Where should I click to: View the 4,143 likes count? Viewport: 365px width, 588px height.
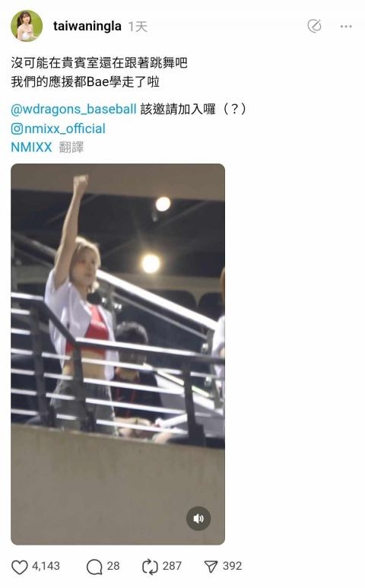tap(46, 566)
